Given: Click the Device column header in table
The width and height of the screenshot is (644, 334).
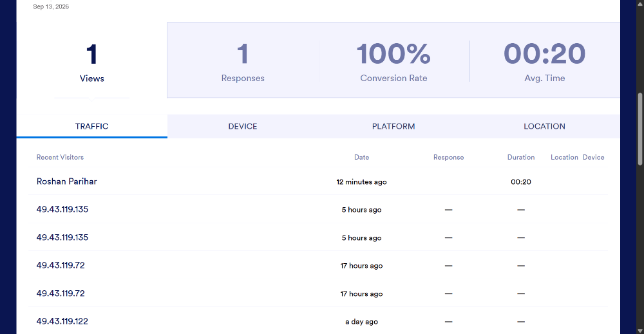Looking at the screenshot, I should (594, 157).
